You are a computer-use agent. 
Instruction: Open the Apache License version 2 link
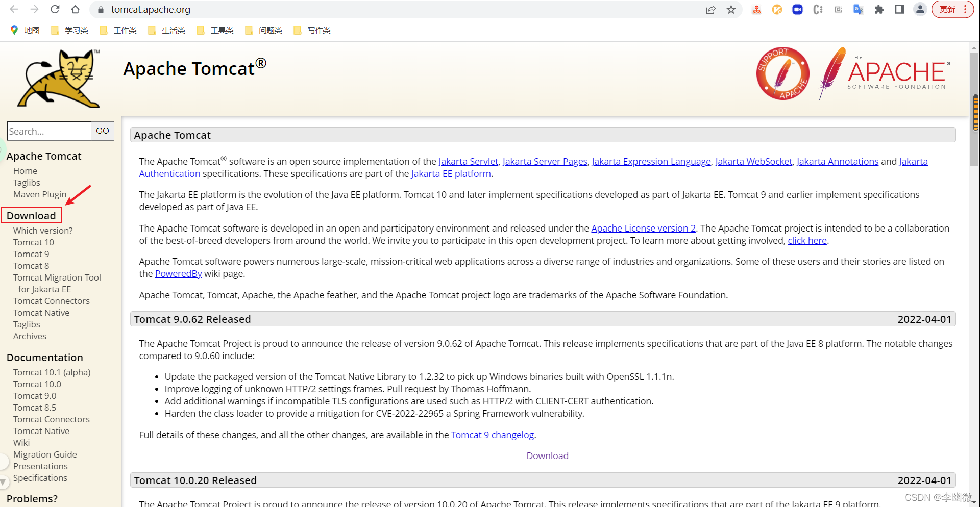644,229
